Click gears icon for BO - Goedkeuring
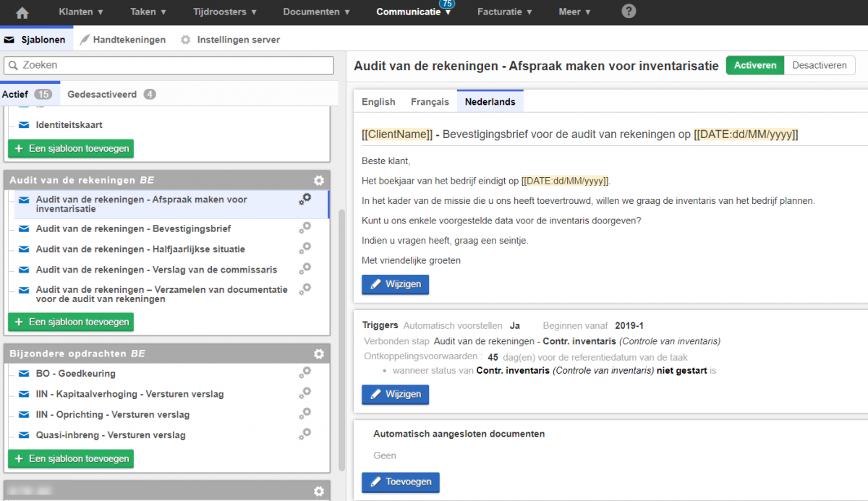The image size is (868, 501). (x=305, y=372)
